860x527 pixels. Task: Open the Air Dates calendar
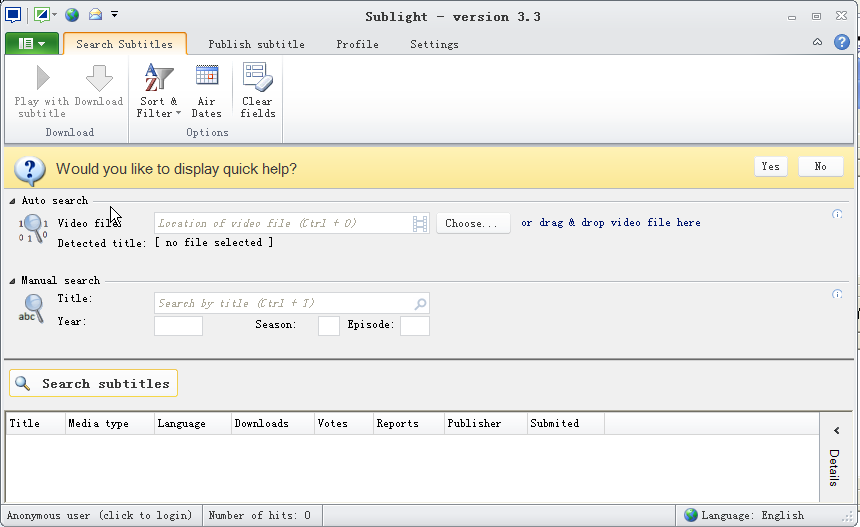(207, 91)
